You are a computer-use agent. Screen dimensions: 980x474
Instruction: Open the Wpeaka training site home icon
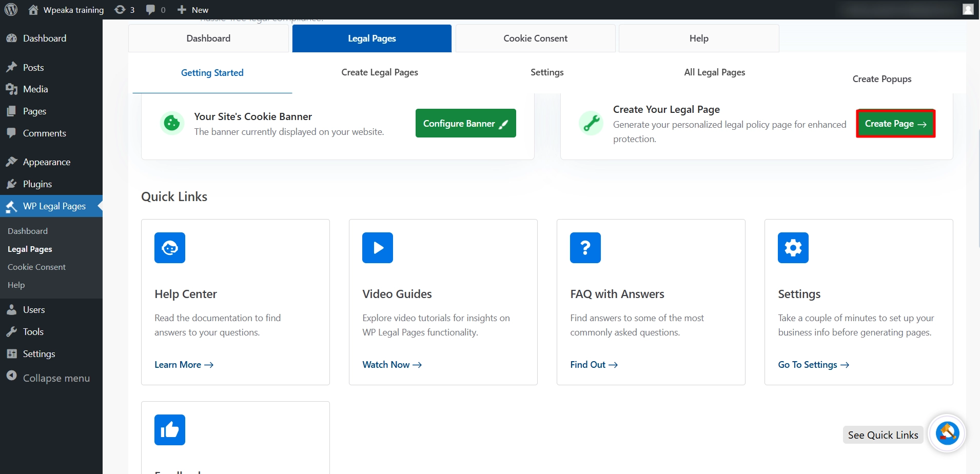33,10
